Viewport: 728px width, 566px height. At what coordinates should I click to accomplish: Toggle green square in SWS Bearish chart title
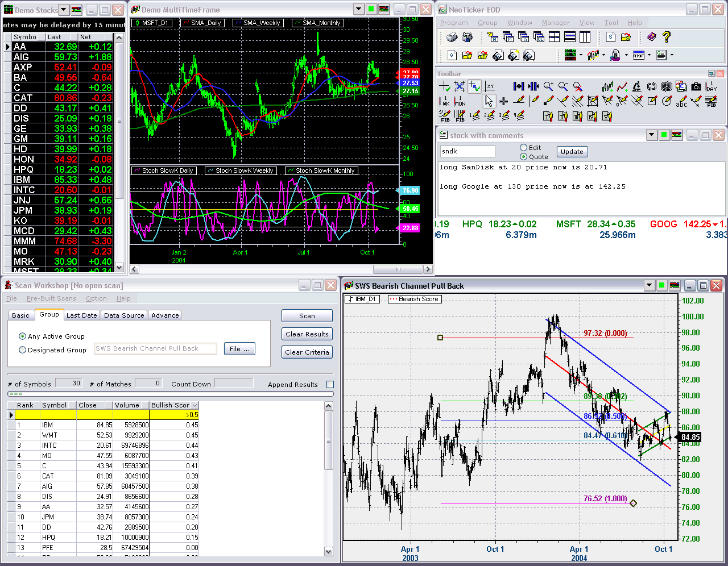661,285
